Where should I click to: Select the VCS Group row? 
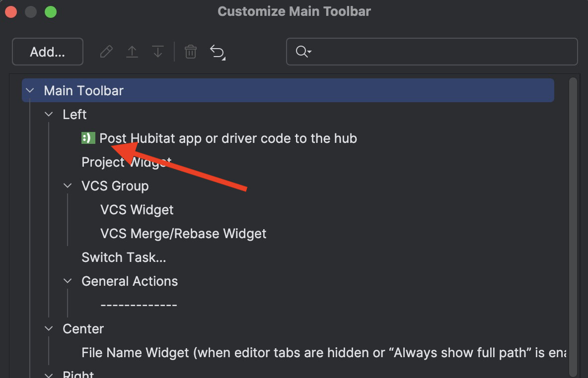tap(115, 186)
